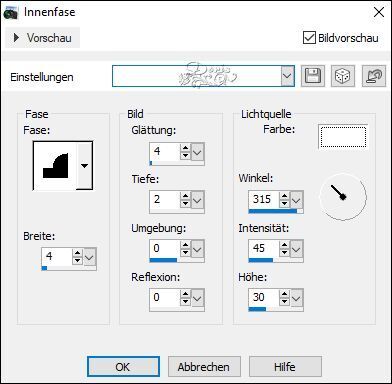Image resolution: width=392 pixels, height=384 pixels.
Task: Select the bevel shape preview thumbnail
Action: (55, 165)
